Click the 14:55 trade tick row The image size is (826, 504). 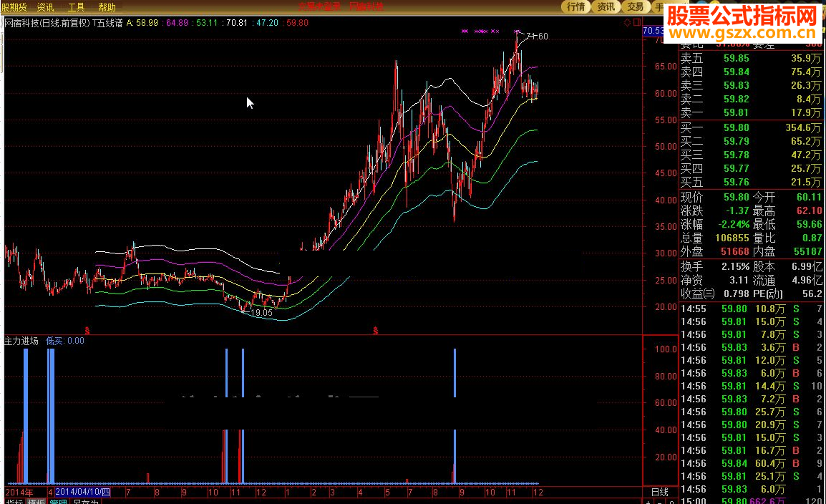[x=752, y=309]
